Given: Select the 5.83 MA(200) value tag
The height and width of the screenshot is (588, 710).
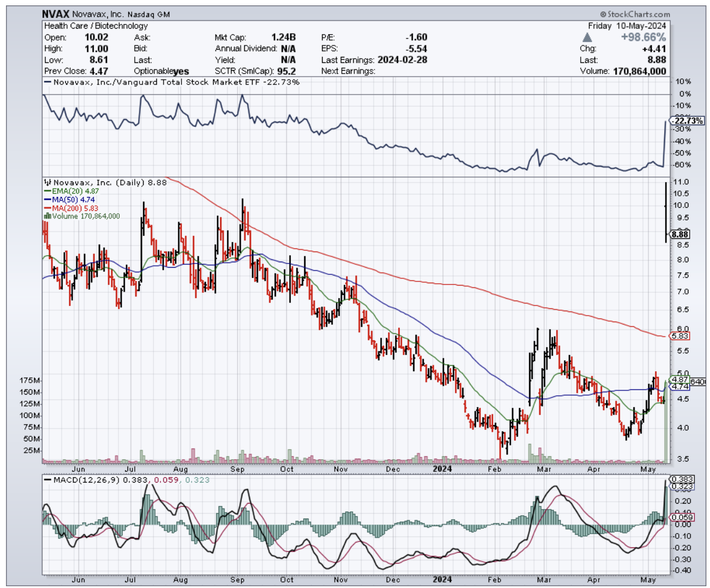Looking at the screenshot, I should [681, 337].
